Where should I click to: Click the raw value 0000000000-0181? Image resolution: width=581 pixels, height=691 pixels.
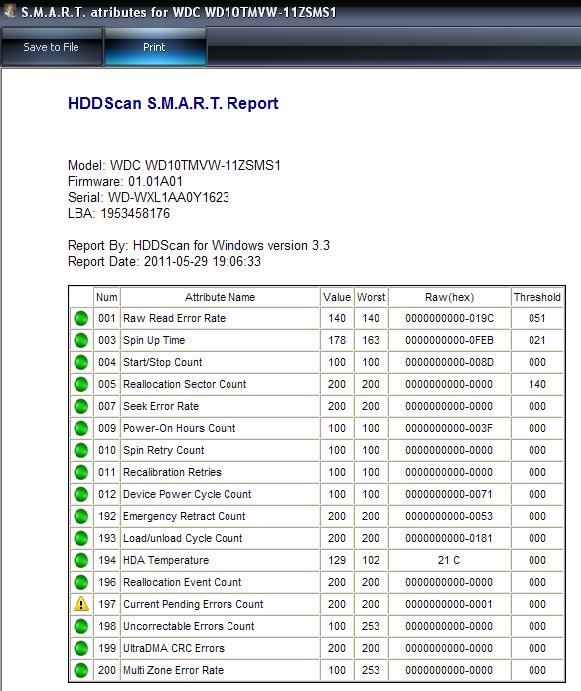tap(449, 538)
